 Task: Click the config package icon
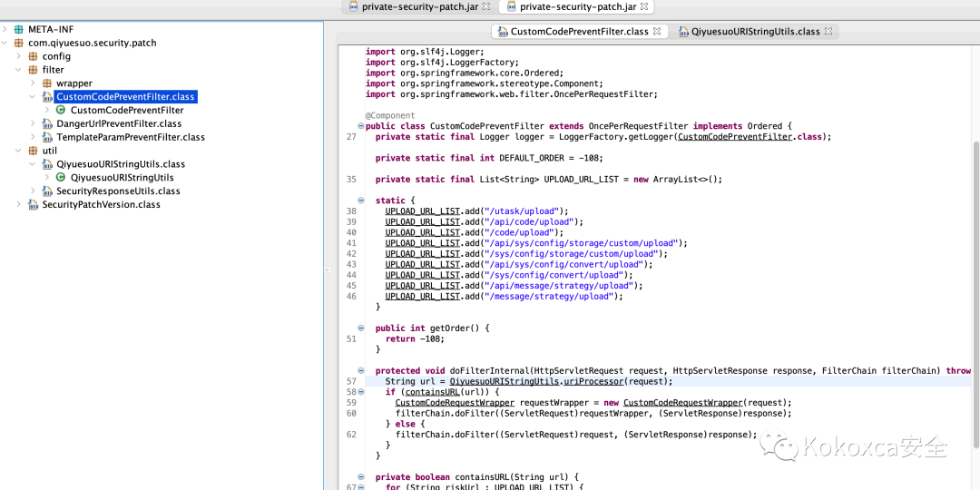coord(33,56)
